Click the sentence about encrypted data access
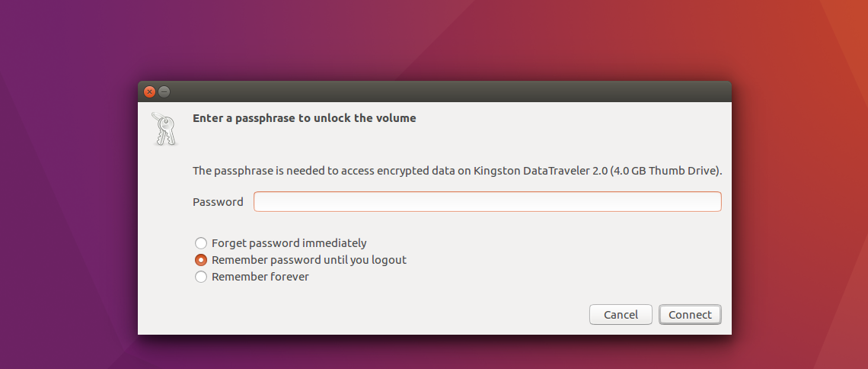This screenshot has width=868, height=369. 458,171
